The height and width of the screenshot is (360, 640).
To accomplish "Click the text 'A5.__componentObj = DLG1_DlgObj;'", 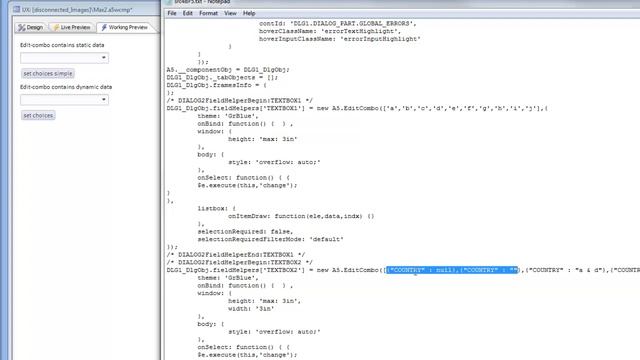I will pos(228,69).
